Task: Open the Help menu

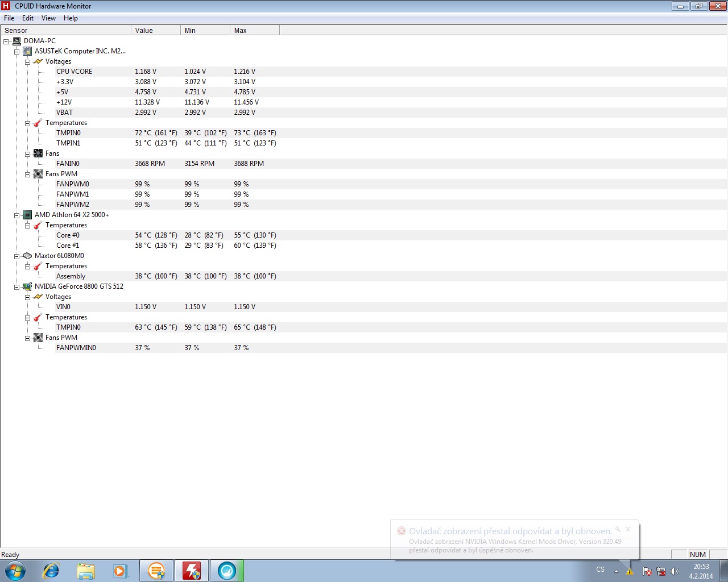Action: point(71,18)
